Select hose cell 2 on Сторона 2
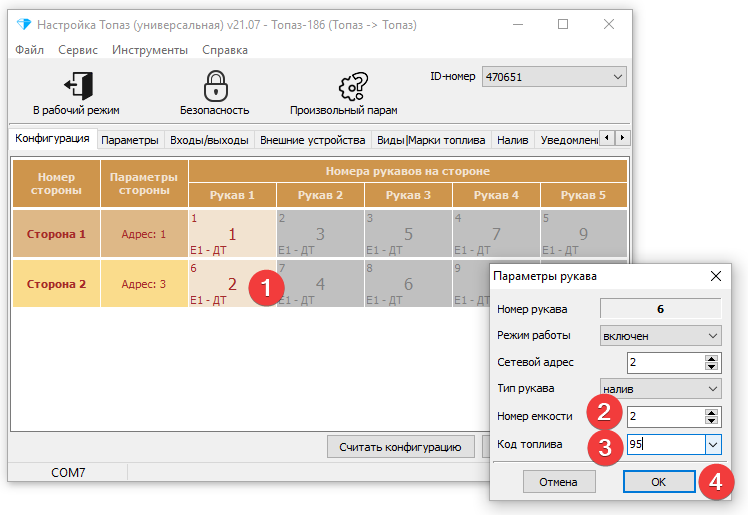 tap(232, 284)
